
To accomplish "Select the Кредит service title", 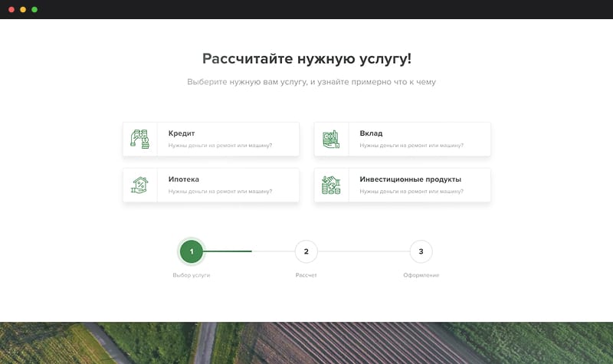I will 182,133.
